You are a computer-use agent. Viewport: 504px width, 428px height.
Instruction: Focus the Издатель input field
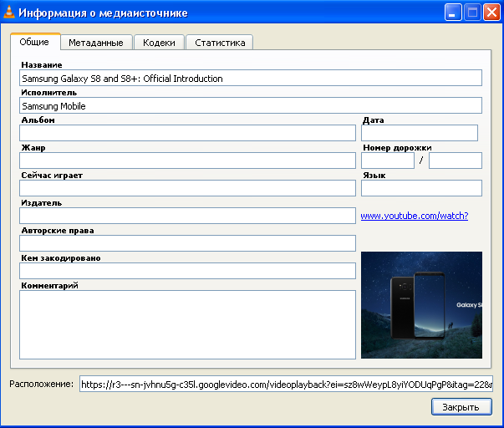tap(187, 216)
